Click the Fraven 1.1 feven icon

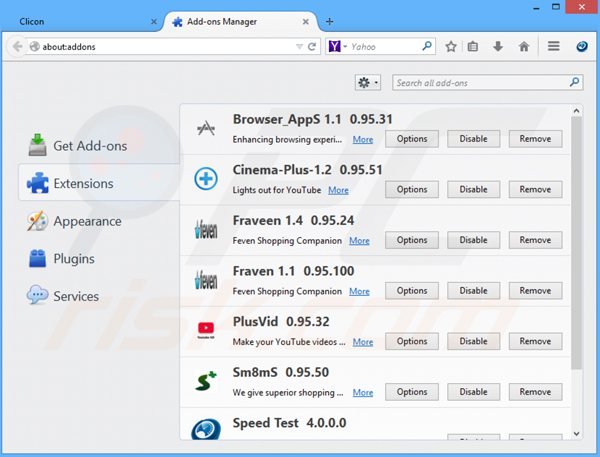206,281
